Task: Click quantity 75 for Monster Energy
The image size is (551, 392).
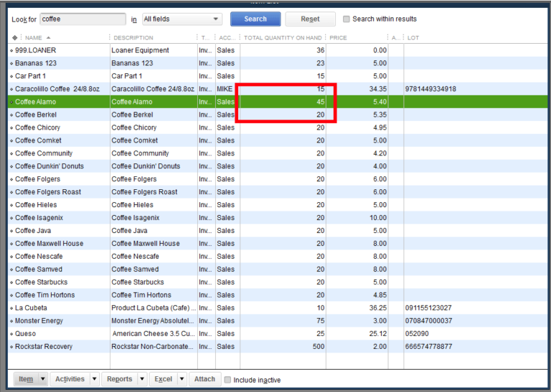Action: click(x=321, y=321)
